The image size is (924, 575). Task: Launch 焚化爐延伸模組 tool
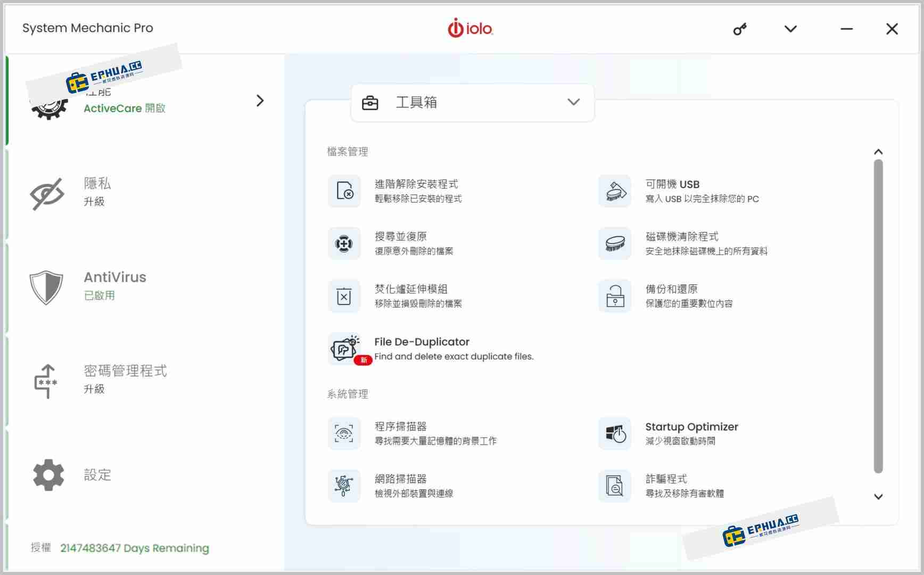pyautogui.click(x=418, y=295)
